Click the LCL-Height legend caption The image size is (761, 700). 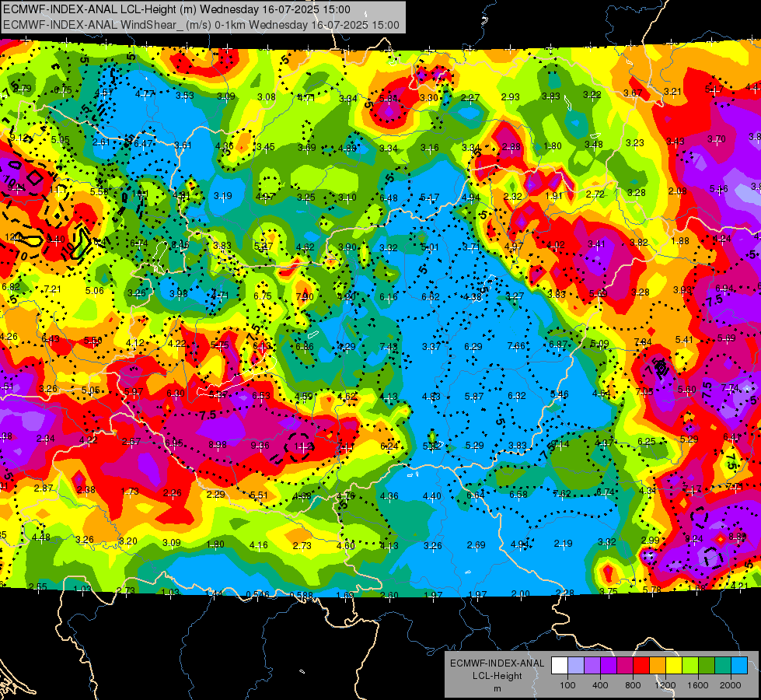(x=497, y=676)
